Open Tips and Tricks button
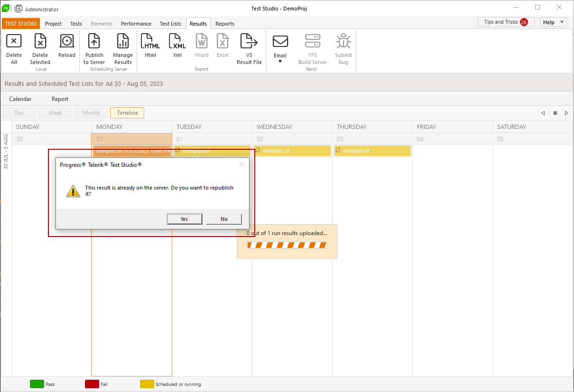The height and width of the screenshot is (392, 574). (506, 22)
